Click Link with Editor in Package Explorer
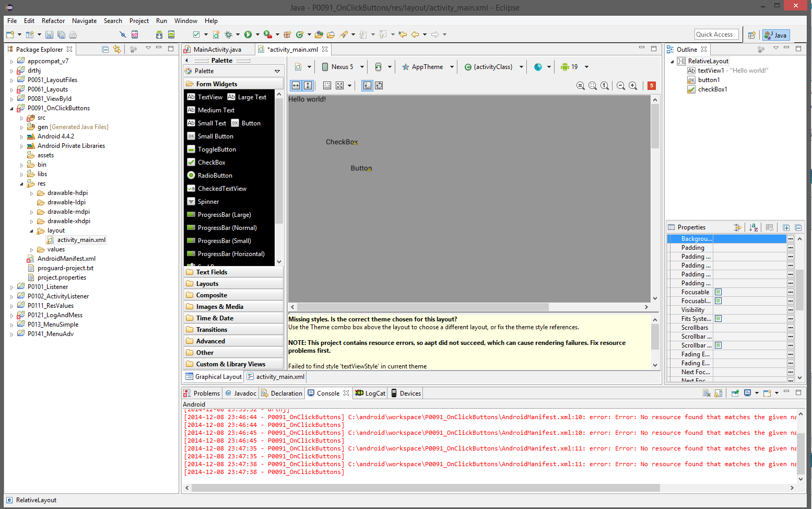Viewport: 812px width, 509px height. (117, 49)
